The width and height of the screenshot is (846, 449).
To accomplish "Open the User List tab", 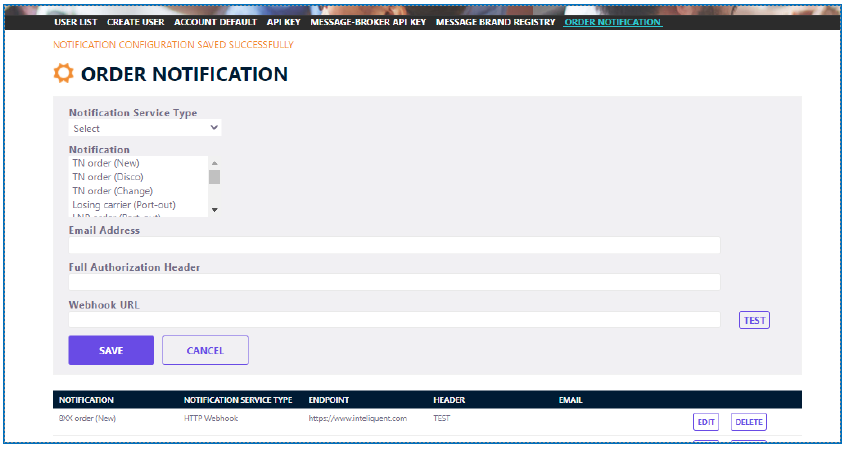I will 76,21.
